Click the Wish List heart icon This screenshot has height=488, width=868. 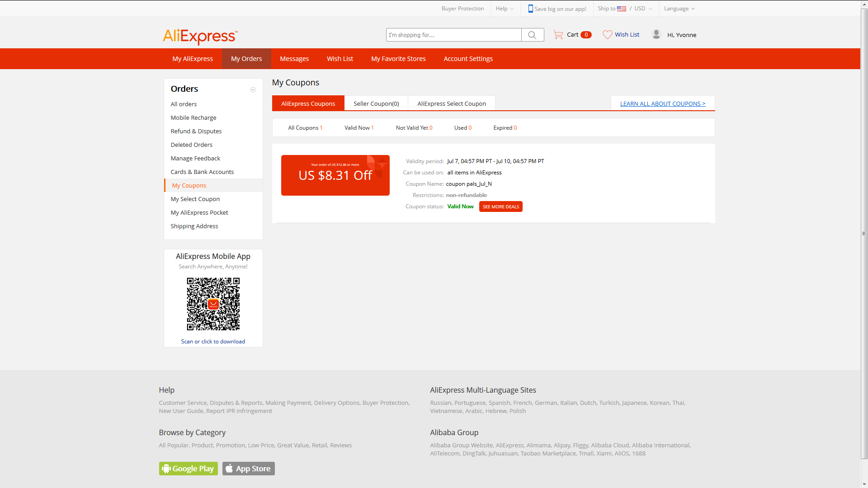pos(607,35)
